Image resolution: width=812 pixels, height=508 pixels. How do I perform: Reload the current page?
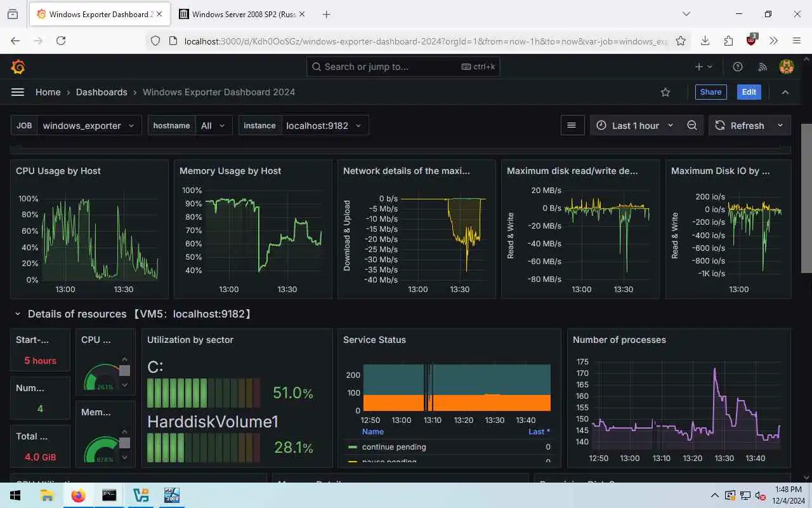[x=61, y=41]
